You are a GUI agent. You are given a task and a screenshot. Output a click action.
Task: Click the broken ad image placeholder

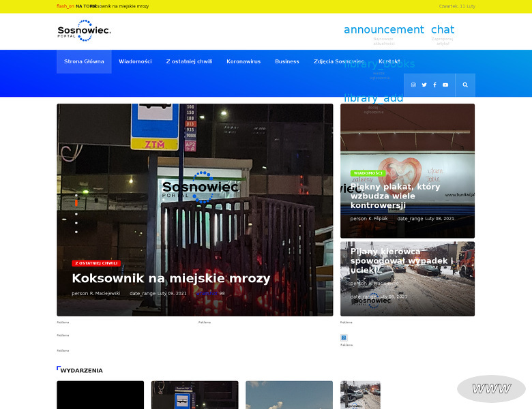click(x=344, y=338)
